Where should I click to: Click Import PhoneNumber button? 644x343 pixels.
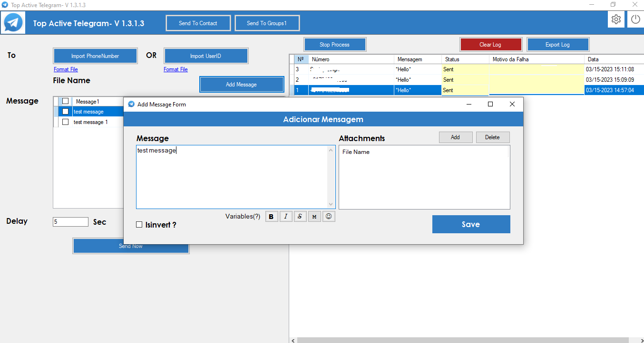pos(95,56)
